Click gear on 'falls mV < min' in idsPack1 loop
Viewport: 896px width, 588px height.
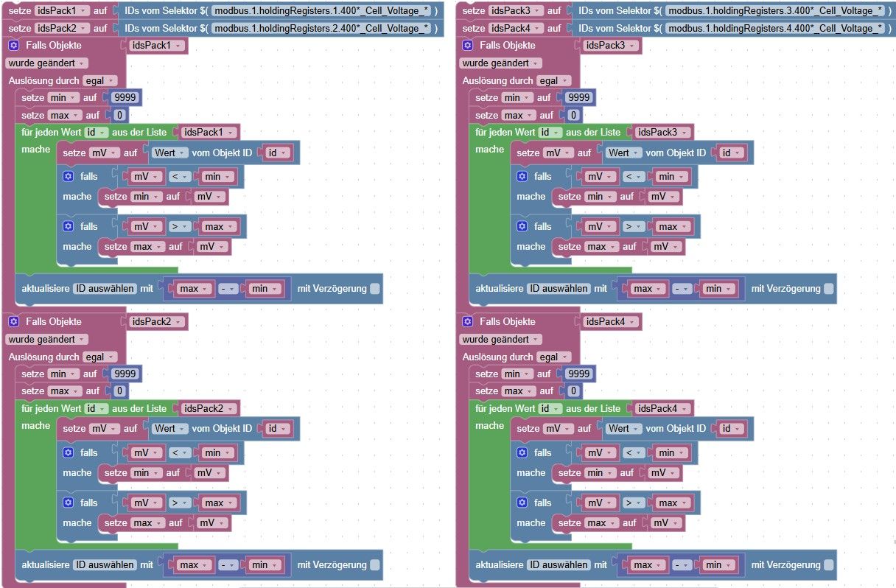coord(69,176)
